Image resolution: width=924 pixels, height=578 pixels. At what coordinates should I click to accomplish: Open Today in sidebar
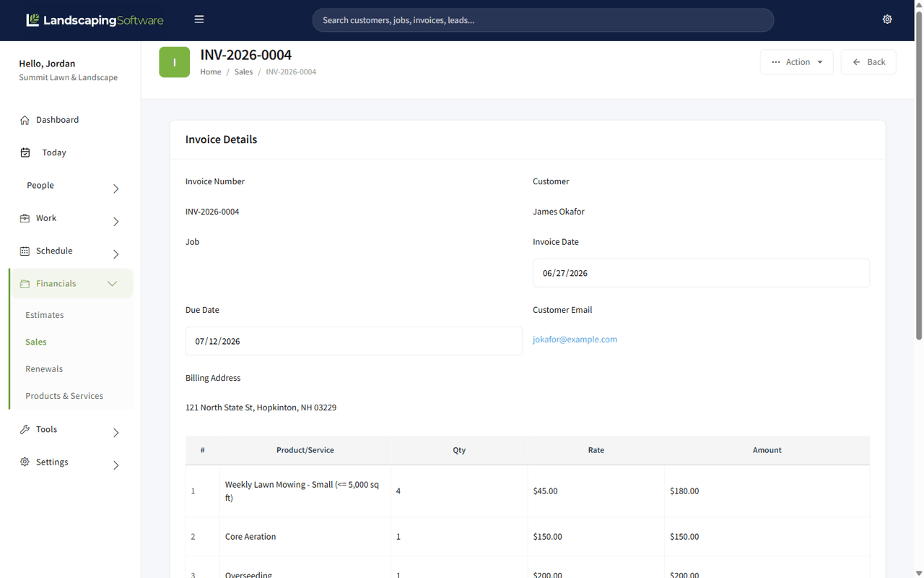[54, 152]
